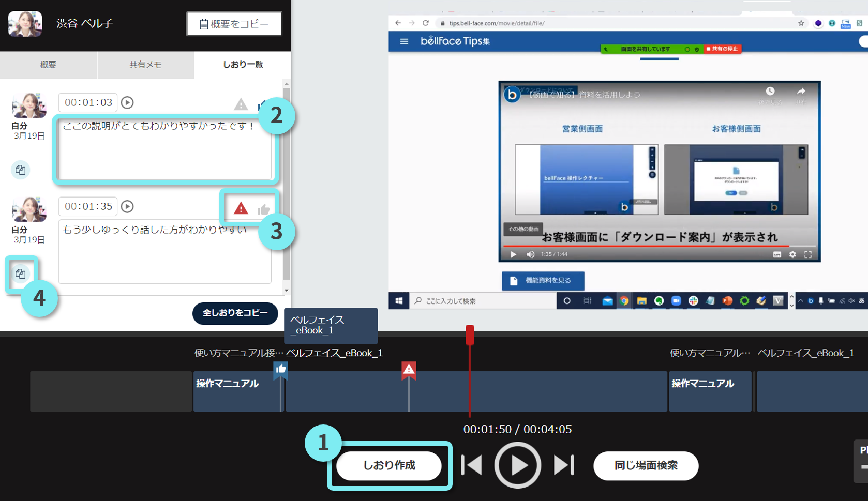Viewport: 868px width, 501px height.
Task: Open Chrome from recorded taskbar
Action: pos(624,301)
